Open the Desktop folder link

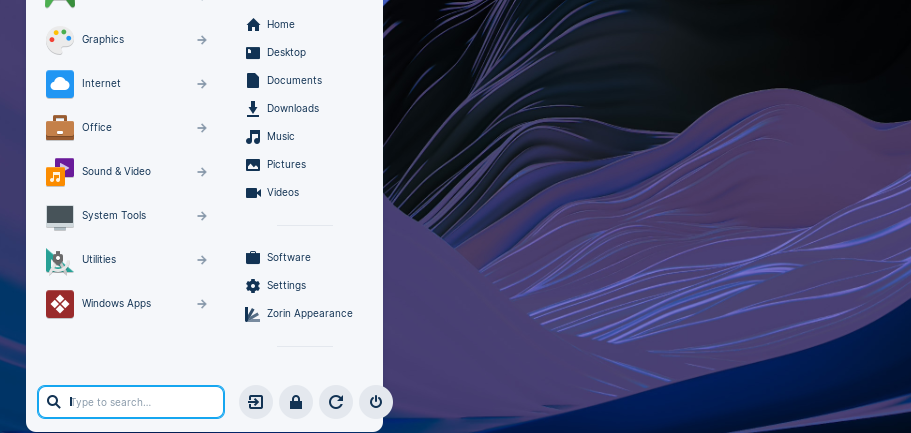click(286, 52)
